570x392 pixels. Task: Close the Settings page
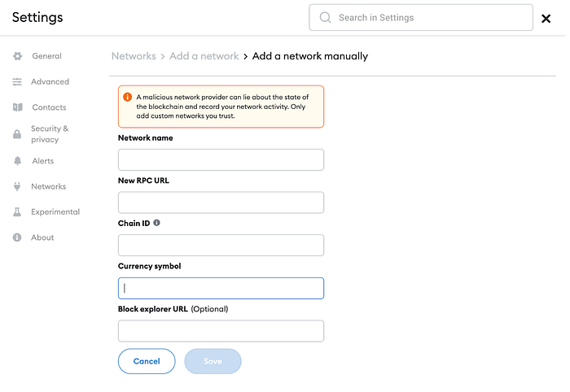(546, 19)
